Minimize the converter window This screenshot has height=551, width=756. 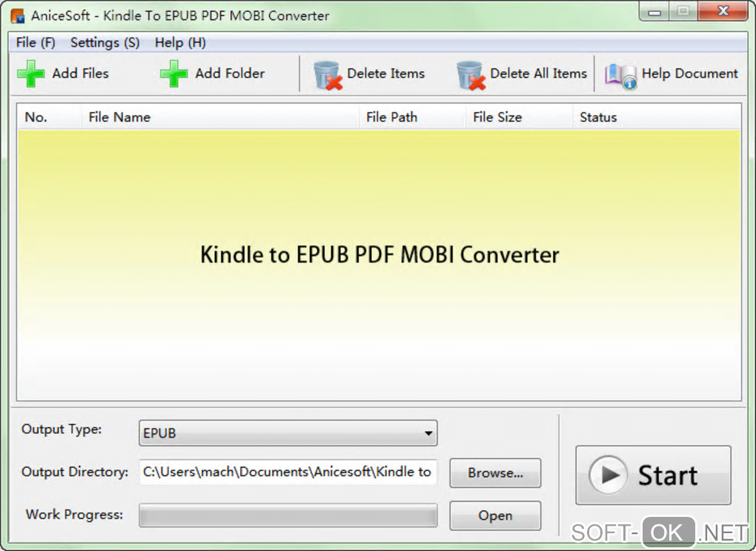coord(654,12)
